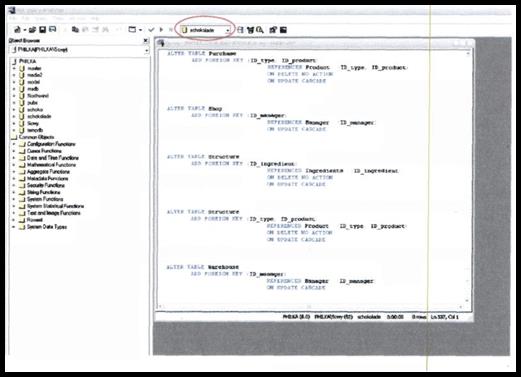
Task: Click the editor vertical scrollbar up arrow
Action: 468,53
